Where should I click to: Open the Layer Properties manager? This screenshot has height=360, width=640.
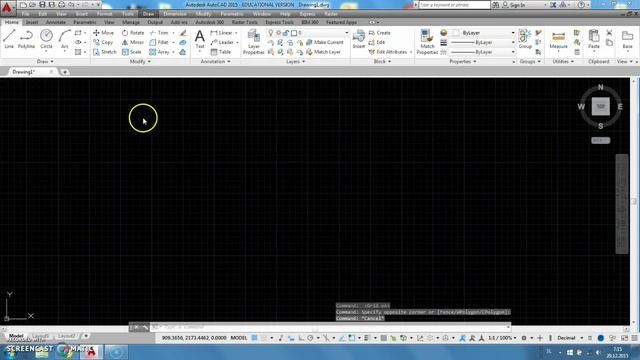pyautogui.click(x=253, y=42)
